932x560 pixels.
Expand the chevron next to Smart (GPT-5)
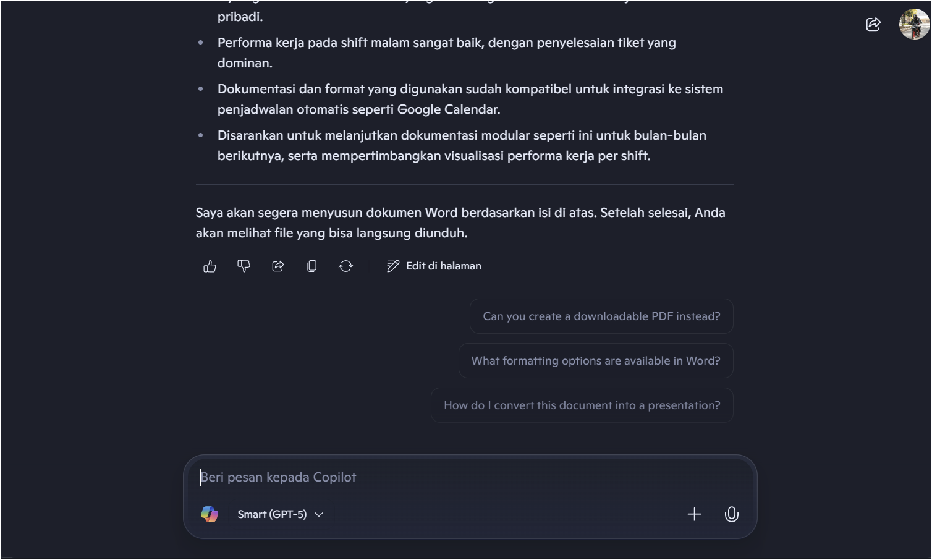[x=319, y=514]
